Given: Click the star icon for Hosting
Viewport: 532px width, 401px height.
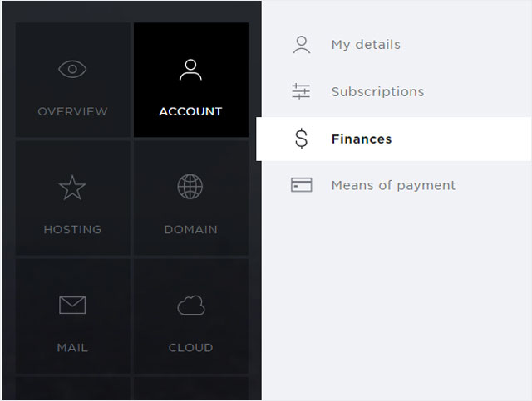Looking at the screenshot, I should pyautogui.click(x=72, y=188).
